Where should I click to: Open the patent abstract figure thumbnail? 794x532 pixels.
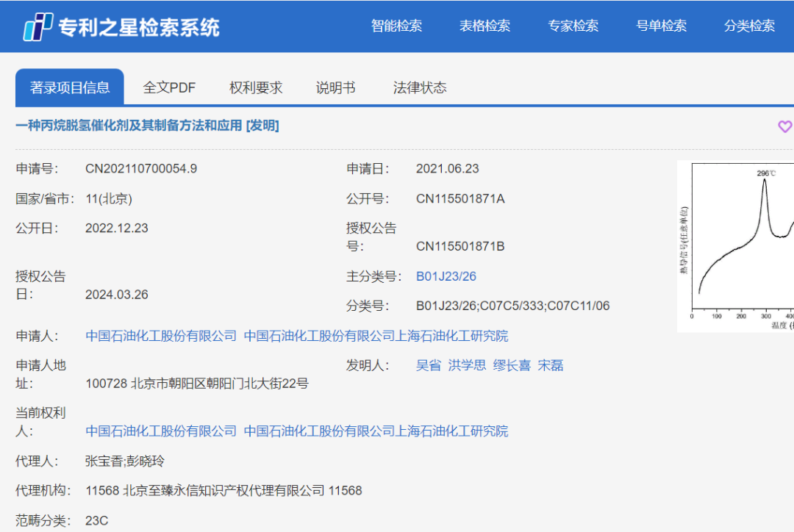pos(735,246)
